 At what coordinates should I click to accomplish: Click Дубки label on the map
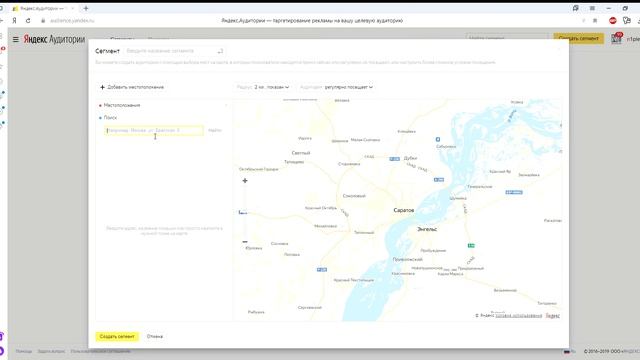click(x=410, y=158)
